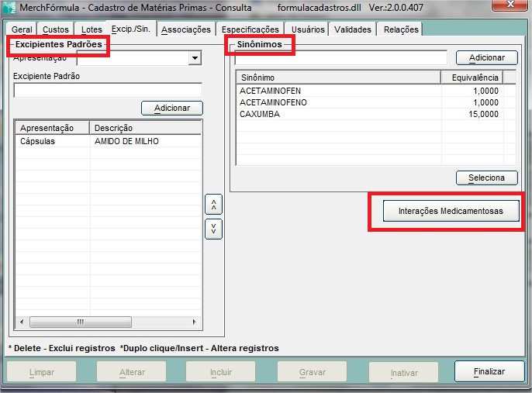Click the Finalizar button
This screenshot has height=393, width=532.
489,372
